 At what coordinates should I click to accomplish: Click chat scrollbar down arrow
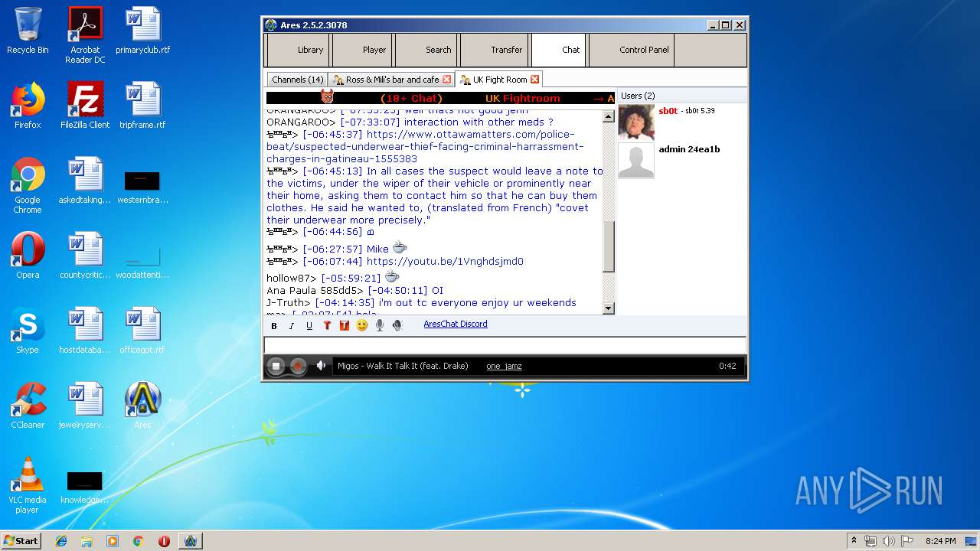(x=609, y=308)
